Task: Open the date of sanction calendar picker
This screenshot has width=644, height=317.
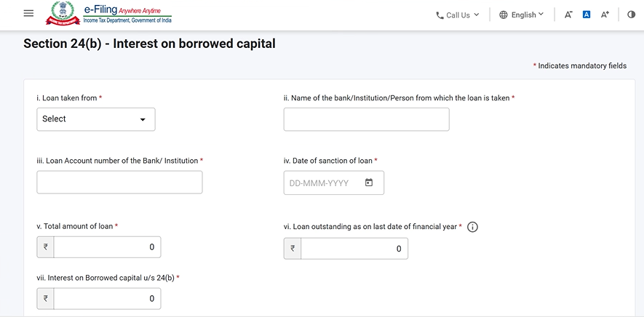Action: click(x=369, y=183)
